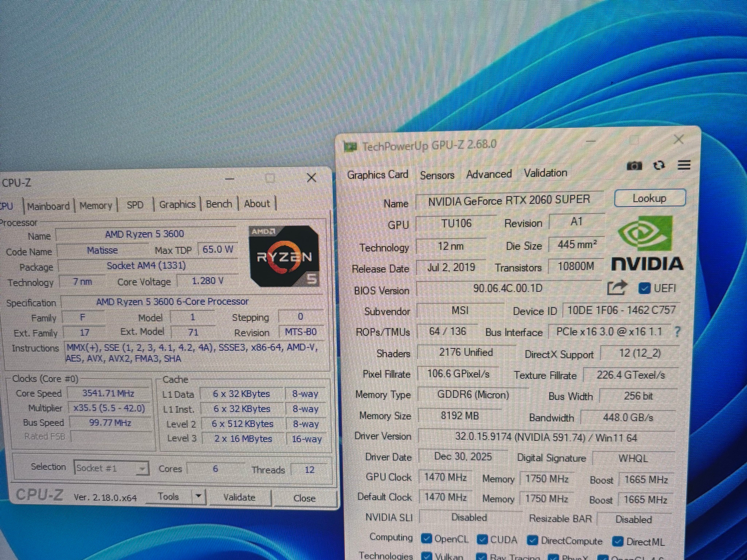
Task: Click the Ryzen 5 logo in CPU-Z
Action: 284,256
